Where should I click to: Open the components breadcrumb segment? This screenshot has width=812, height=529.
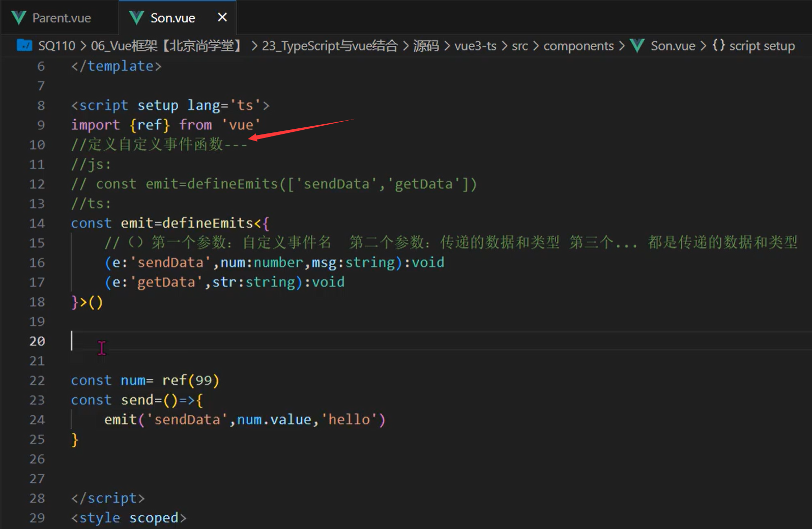click(x=578, y=46)
